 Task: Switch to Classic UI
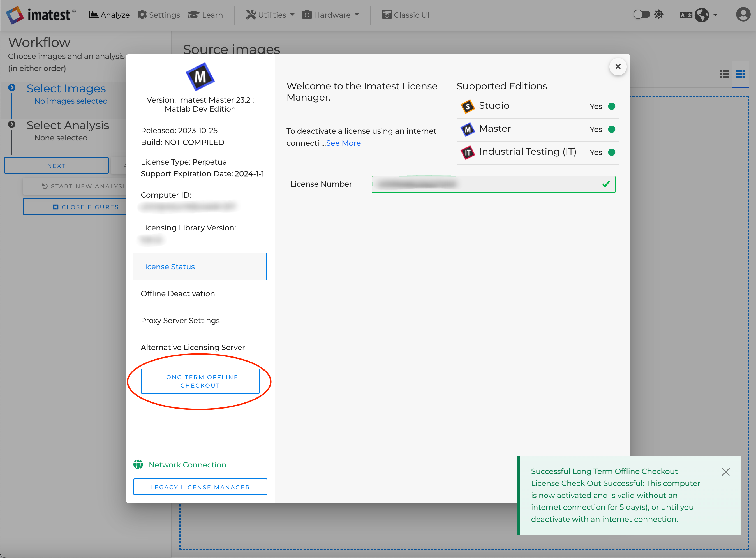coord(405,15)
